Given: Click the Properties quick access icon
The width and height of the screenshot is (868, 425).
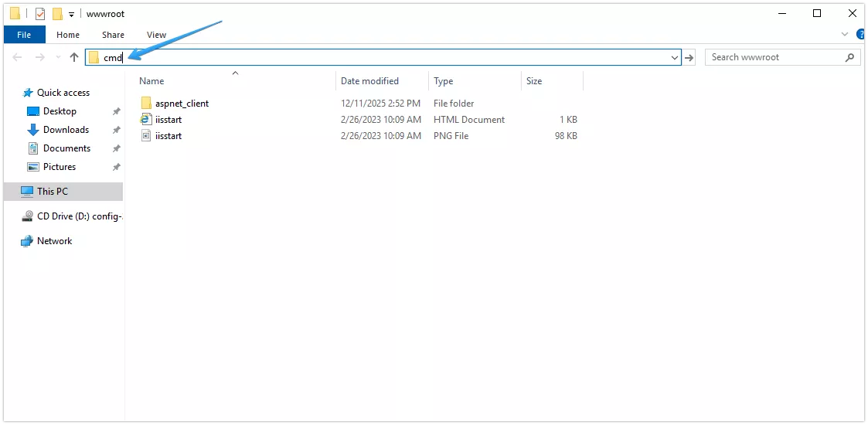Looking at the screenshot, I should (40, 14).
